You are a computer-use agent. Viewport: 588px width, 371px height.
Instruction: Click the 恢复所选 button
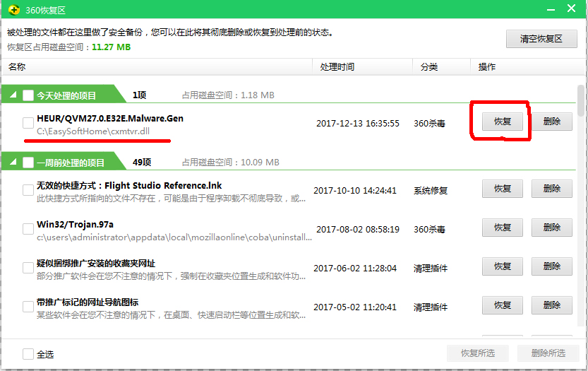pyautogui.click(x=478, y=353)
